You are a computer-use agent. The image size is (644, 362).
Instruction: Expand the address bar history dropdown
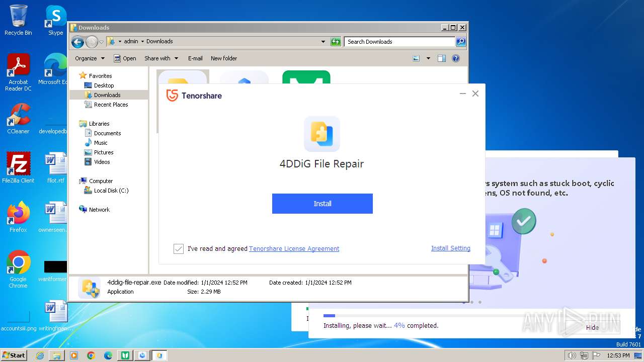click(323, 42)
